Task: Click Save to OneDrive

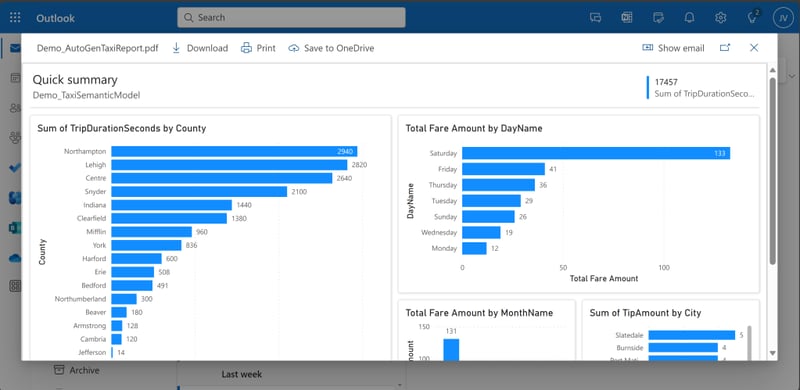Action: tap(331, 48)
